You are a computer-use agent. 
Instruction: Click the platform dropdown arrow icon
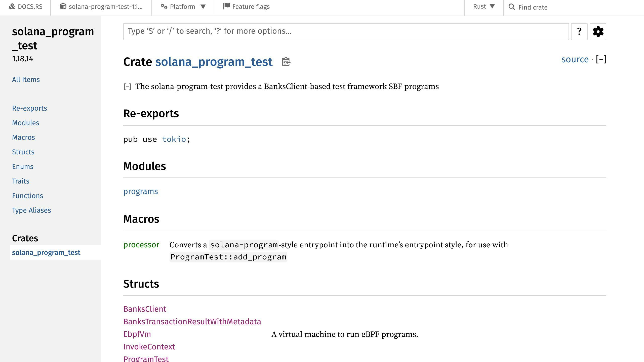pos(204,7)
